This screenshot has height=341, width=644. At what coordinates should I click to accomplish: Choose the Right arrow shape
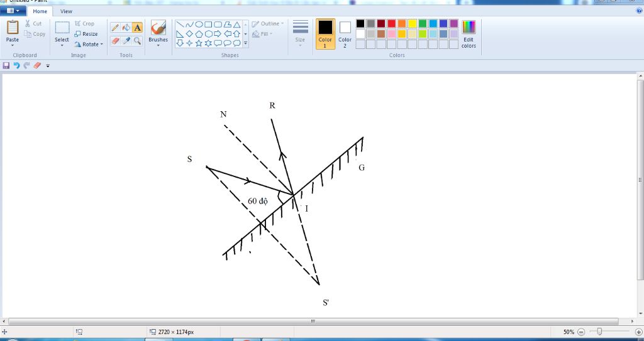click(218, 34)
